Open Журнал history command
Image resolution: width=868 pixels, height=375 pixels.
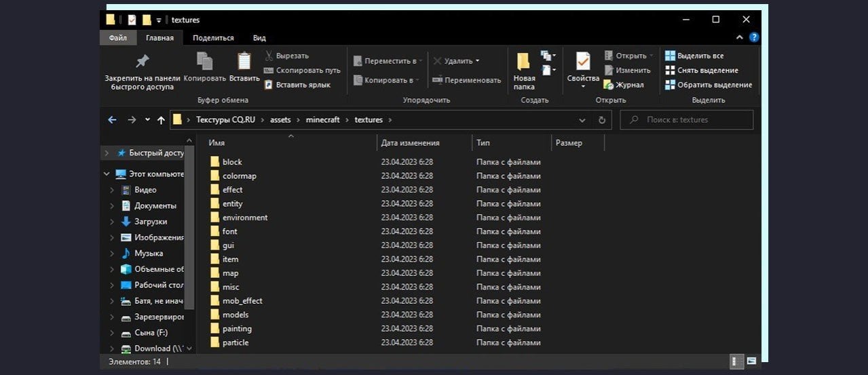(x=624, y=85)
